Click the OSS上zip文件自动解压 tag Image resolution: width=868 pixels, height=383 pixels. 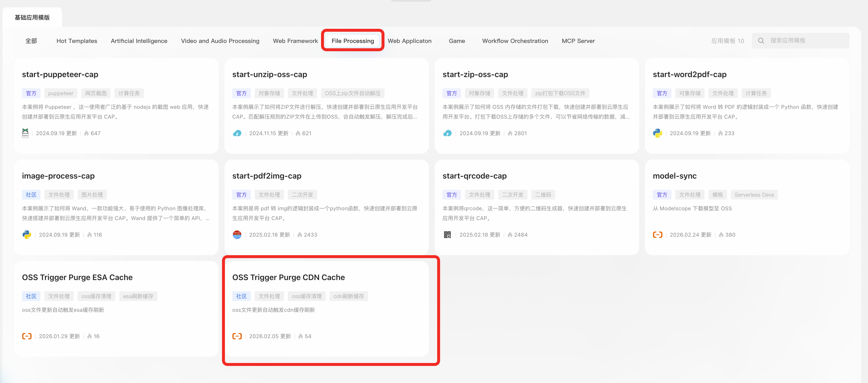tap(353, 93)
